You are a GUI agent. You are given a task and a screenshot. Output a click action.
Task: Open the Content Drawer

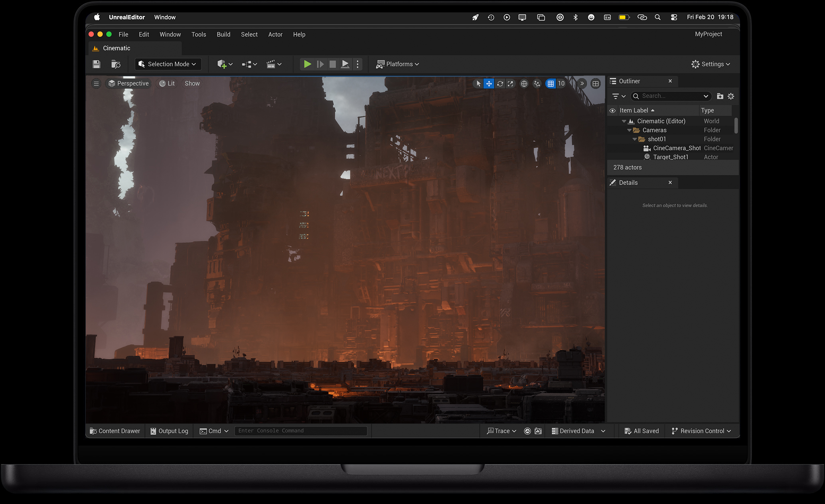(x=115, y=431)
